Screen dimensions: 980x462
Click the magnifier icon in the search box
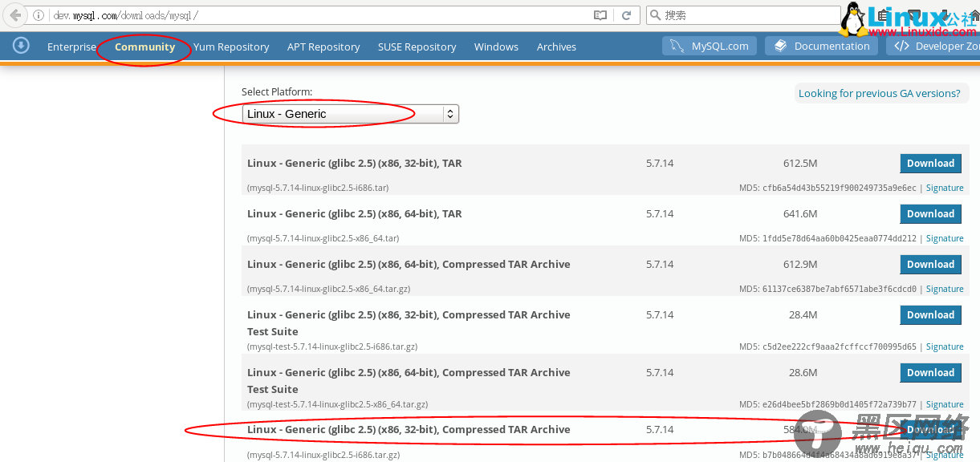click(655, 15)
